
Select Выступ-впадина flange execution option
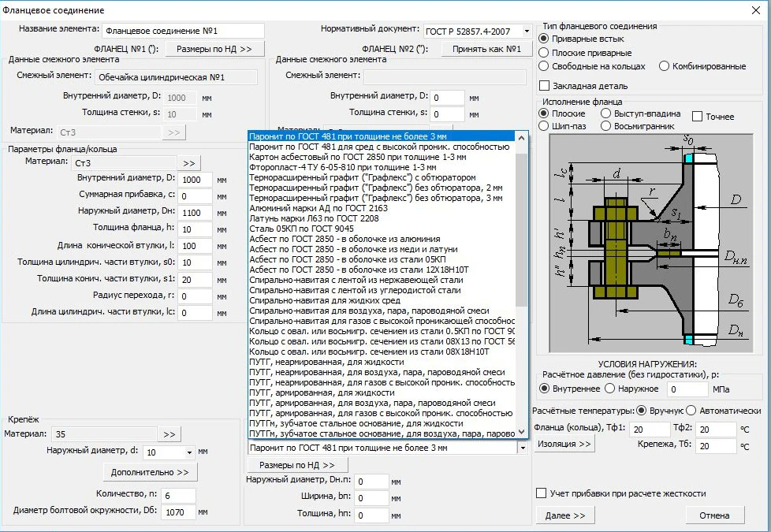point(605,113)
